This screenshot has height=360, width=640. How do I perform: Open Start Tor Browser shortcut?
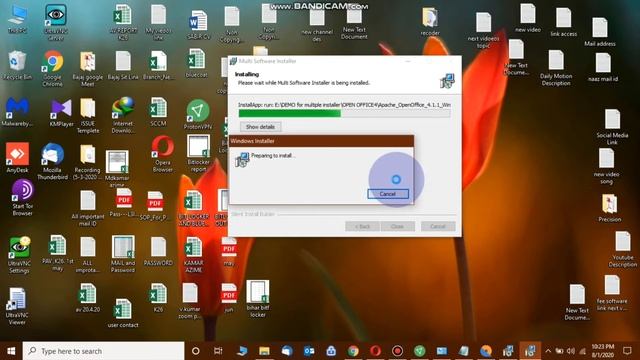(x=22, y=198)
